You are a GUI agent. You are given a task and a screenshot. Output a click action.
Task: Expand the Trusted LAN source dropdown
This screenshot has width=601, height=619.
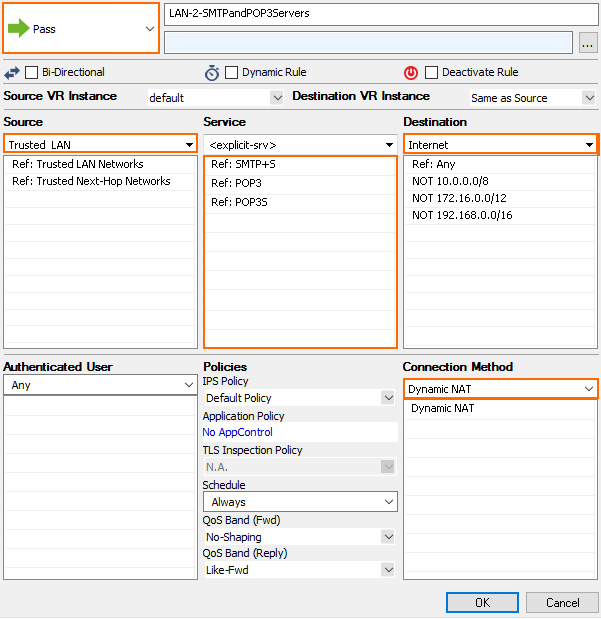pos(100,145)
